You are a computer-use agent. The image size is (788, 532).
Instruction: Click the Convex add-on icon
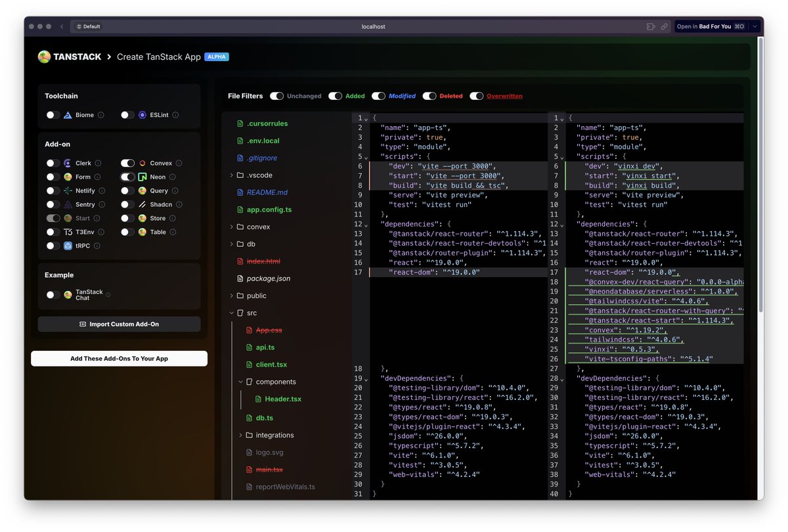(x=142, y=163)
